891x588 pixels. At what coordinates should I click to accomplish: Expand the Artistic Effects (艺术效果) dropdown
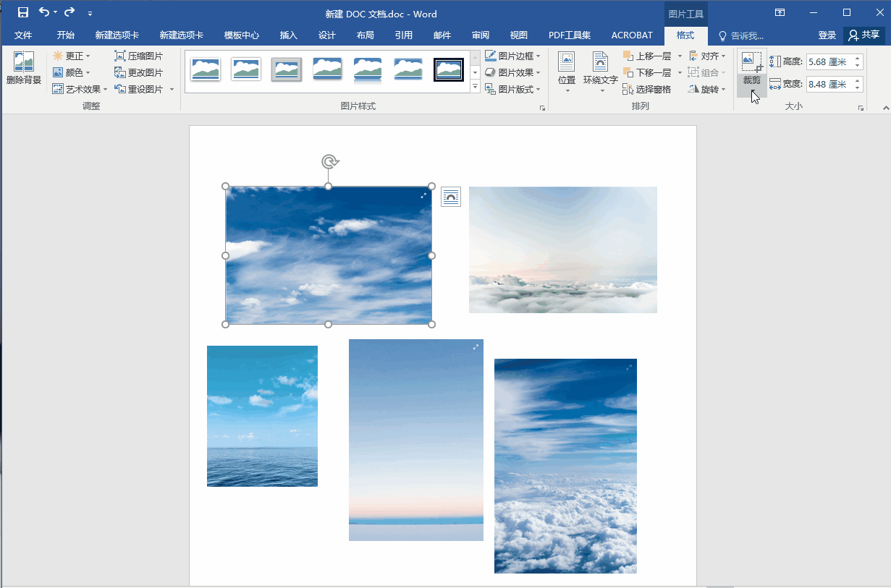(105, 90)
